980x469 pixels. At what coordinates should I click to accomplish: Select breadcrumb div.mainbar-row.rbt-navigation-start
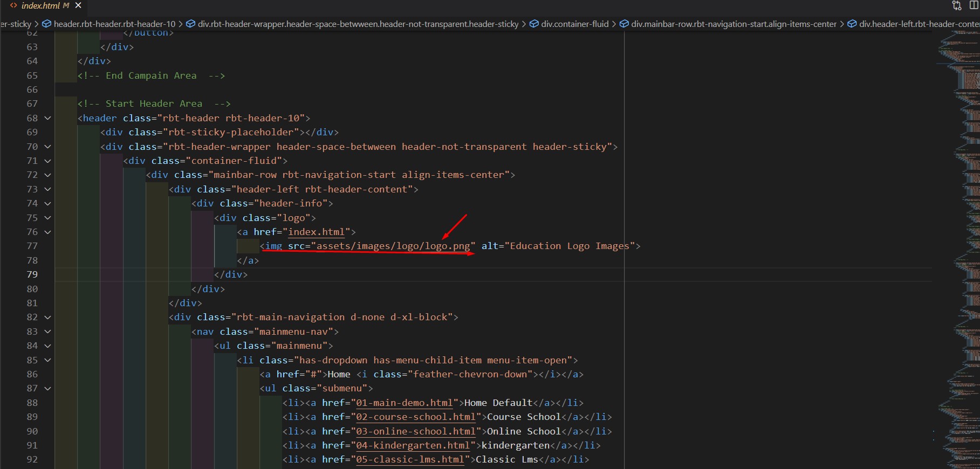(x=734, y=24)
